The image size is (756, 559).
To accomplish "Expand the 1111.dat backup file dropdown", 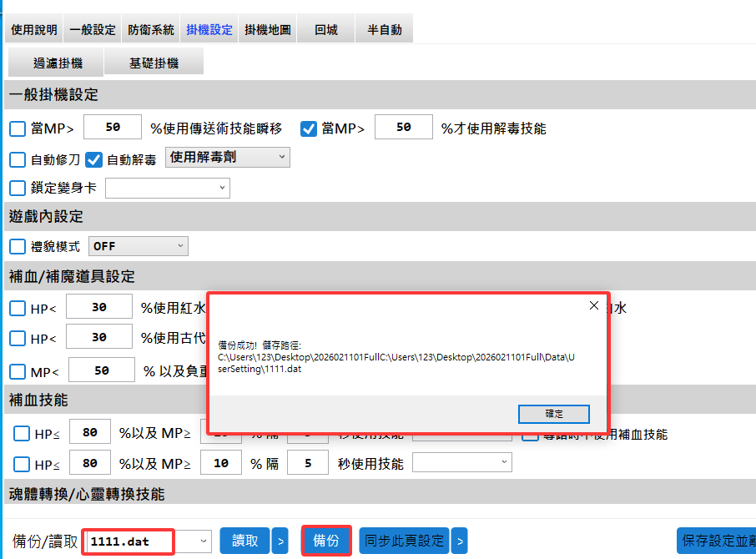I will point(204,541).
